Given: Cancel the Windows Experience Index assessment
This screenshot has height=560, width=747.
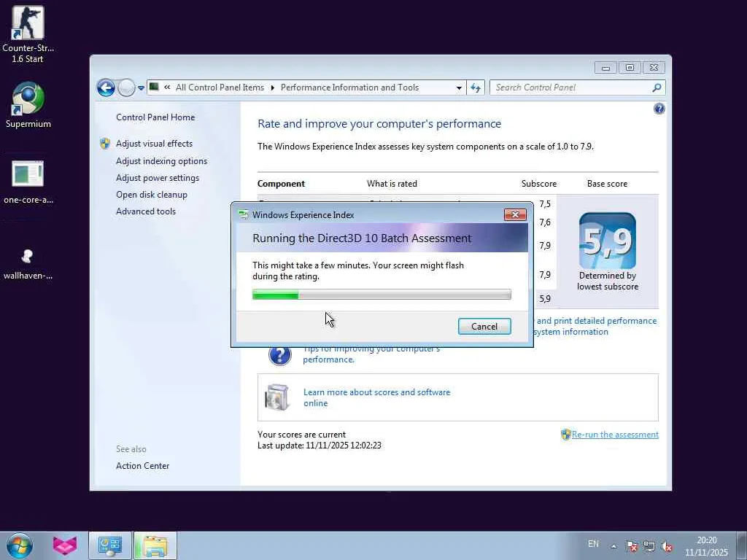Looking at the screenshot, I should point(484,326).
